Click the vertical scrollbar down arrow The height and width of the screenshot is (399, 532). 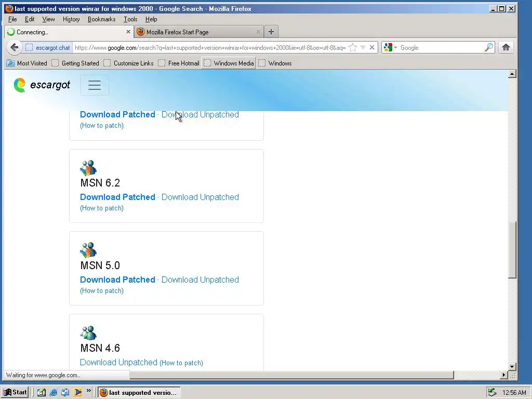512,366
